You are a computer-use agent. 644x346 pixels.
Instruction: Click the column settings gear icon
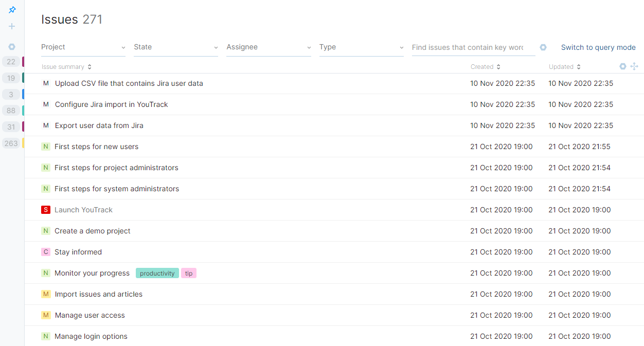[x=623, y=66]
